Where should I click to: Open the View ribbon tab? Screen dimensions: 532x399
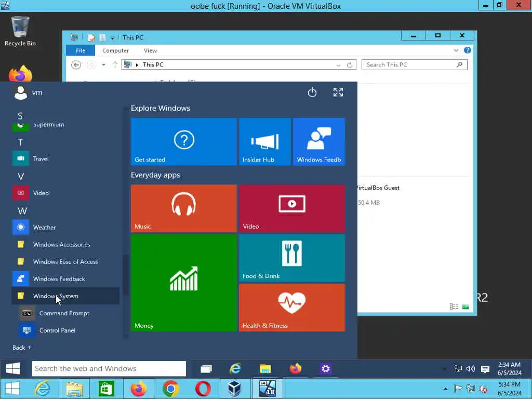point(150,50)
